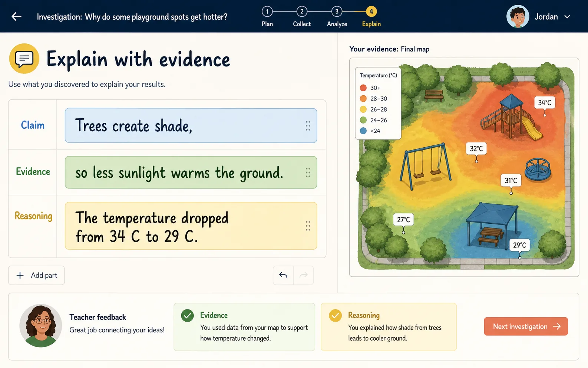Click the Add part button
Screen dimensions: 588x368
point(36,275)
